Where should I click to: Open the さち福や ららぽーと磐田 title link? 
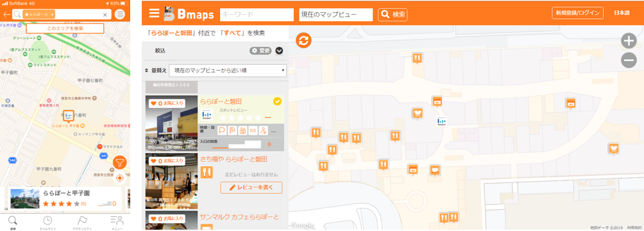point(233,159)
